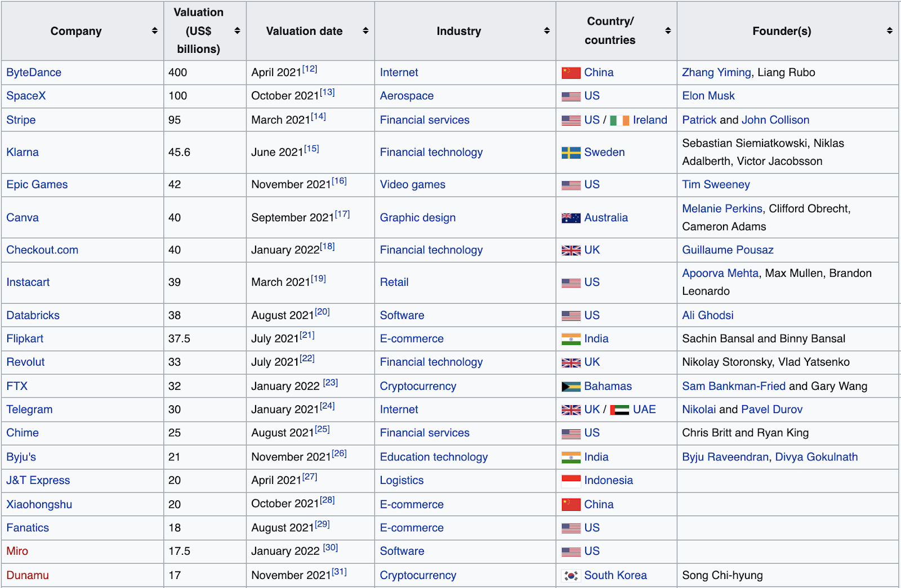
Task: Open Guillaume Pousaz founder link
Action: click(x=728, y=250)
